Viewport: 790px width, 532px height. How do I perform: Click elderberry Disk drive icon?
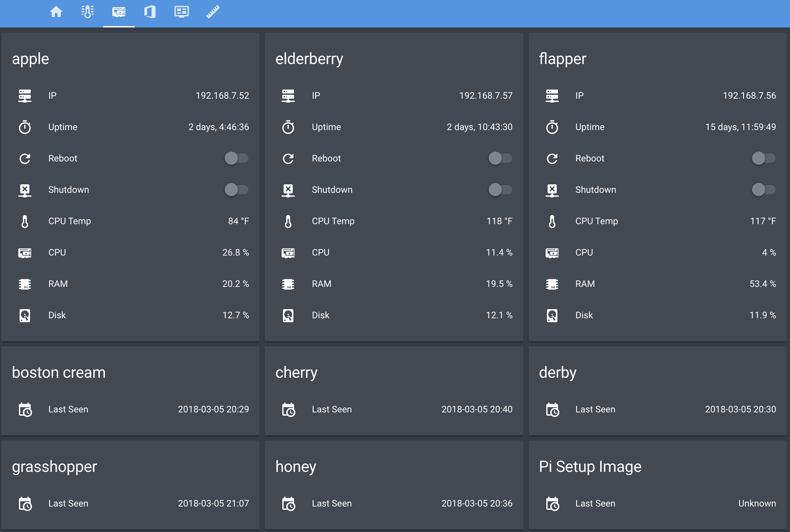point(288,315)
